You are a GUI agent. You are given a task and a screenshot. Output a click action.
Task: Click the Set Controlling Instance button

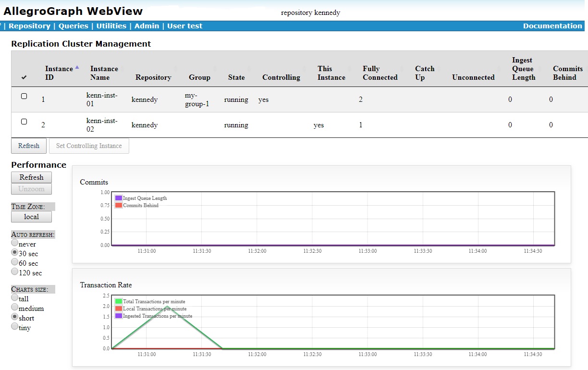point(89,146)
